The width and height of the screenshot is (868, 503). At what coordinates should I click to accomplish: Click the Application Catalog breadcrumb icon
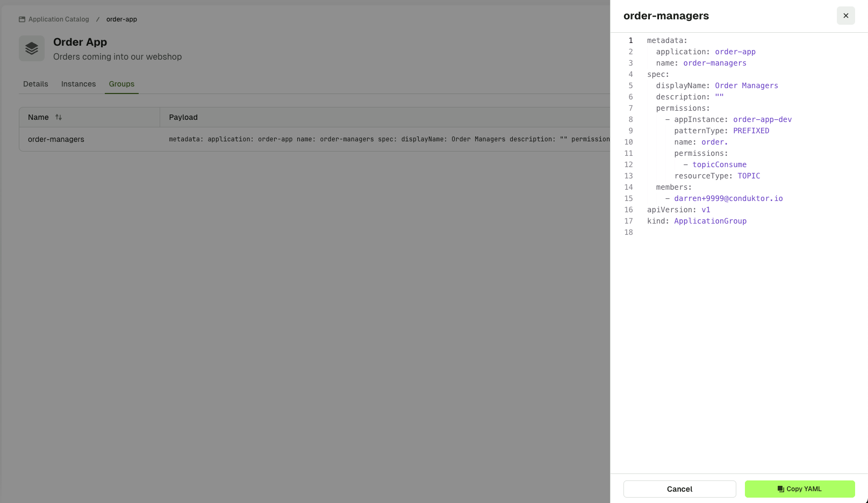[x=22, y=19]
